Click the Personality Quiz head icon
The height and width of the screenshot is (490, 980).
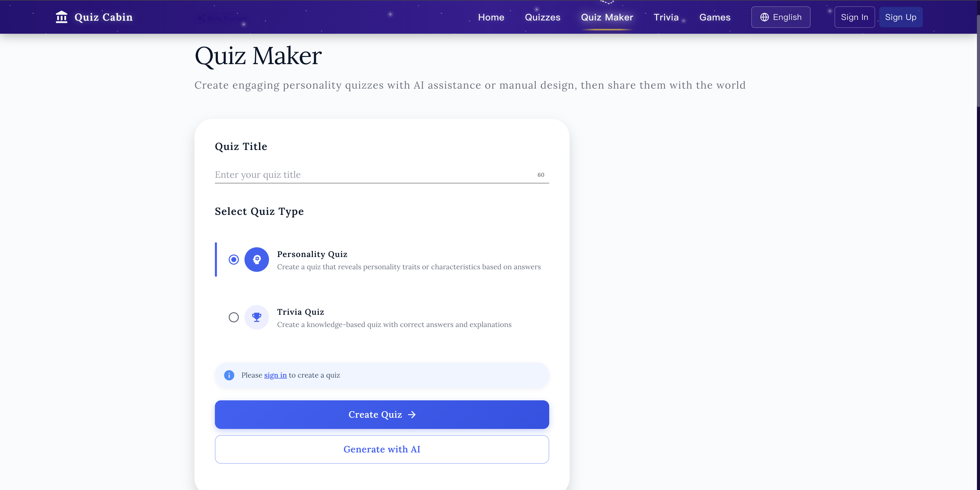pyautogui.click(x=257, y=260)
